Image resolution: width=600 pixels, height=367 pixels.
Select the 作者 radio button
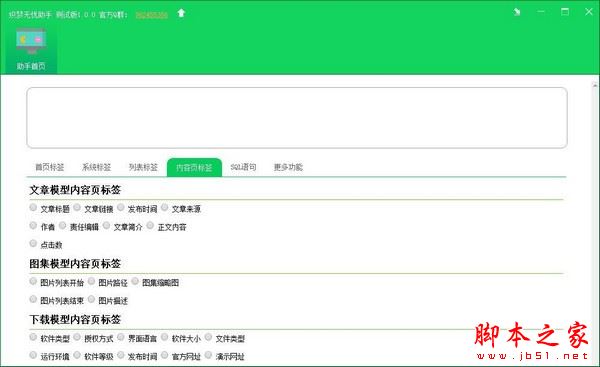click(x=33, y=225)
